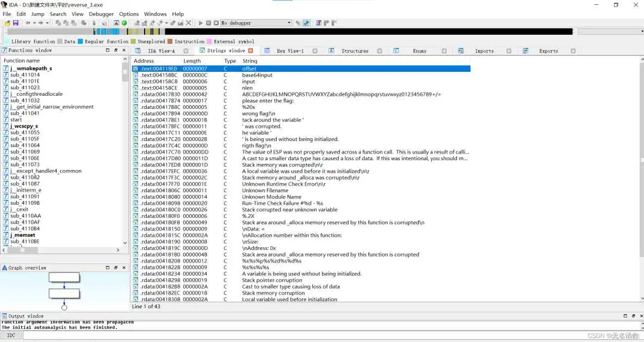Click the IDC button in output window

[11, 335]
